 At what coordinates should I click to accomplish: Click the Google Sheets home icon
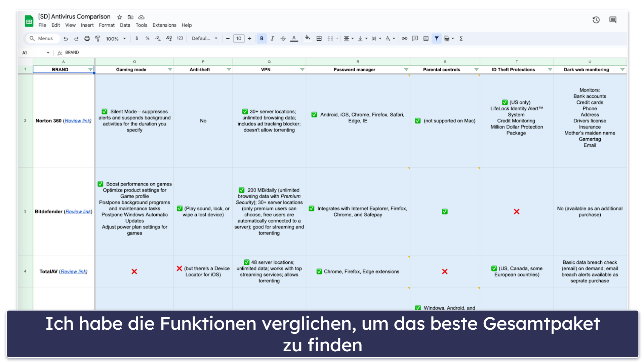pyautogui.click(x=29, y=21)
